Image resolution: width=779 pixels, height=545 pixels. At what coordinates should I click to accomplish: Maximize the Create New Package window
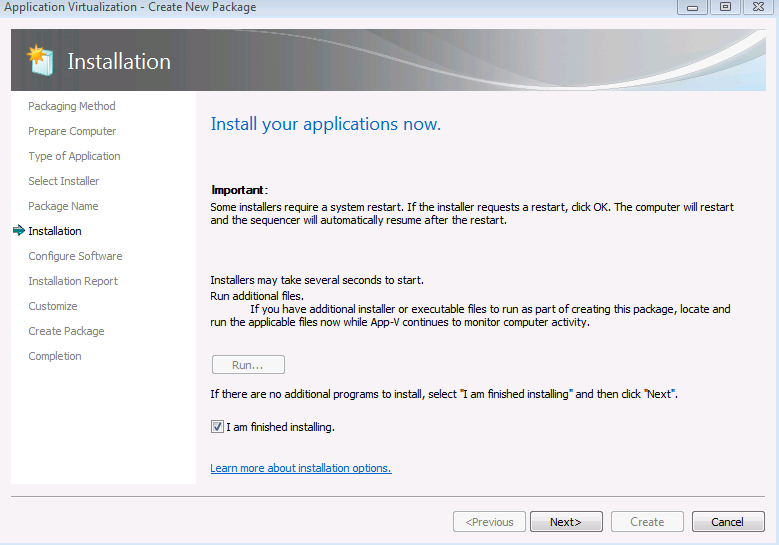click(725, 7)
